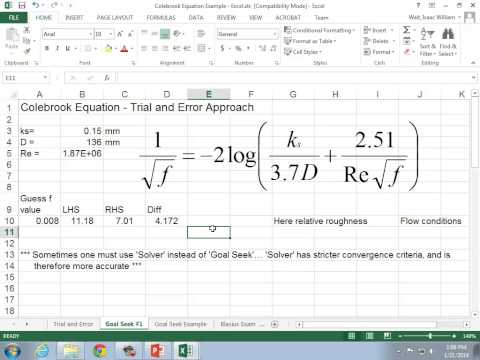Open the font size dropdown
The image size is (480, 360).
coord(111,34)
